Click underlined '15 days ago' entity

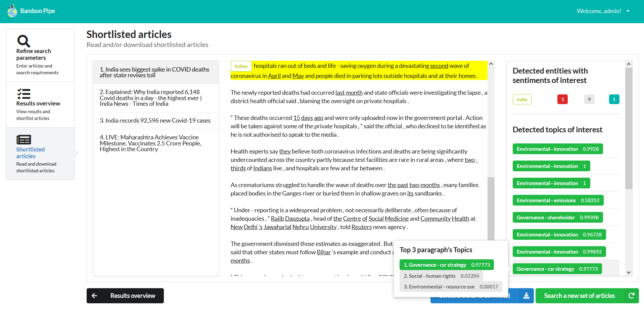pos(308,118)
